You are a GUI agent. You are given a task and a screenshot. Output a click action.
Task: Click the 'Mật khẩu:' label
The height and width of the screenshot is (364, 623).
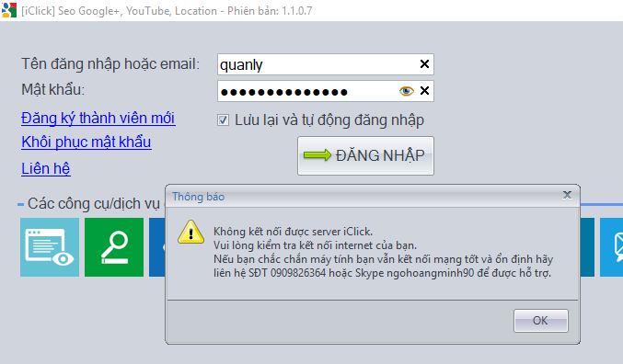pyautogui.click(x=52, y=90)
